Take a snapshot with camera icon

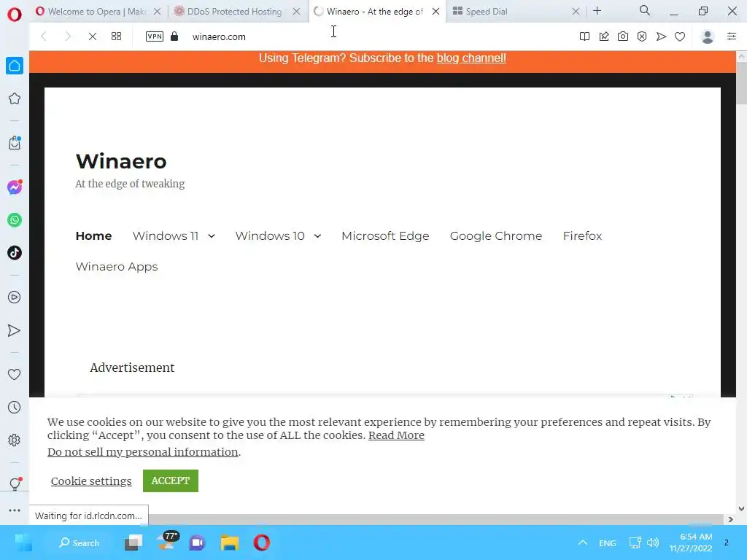623,36
